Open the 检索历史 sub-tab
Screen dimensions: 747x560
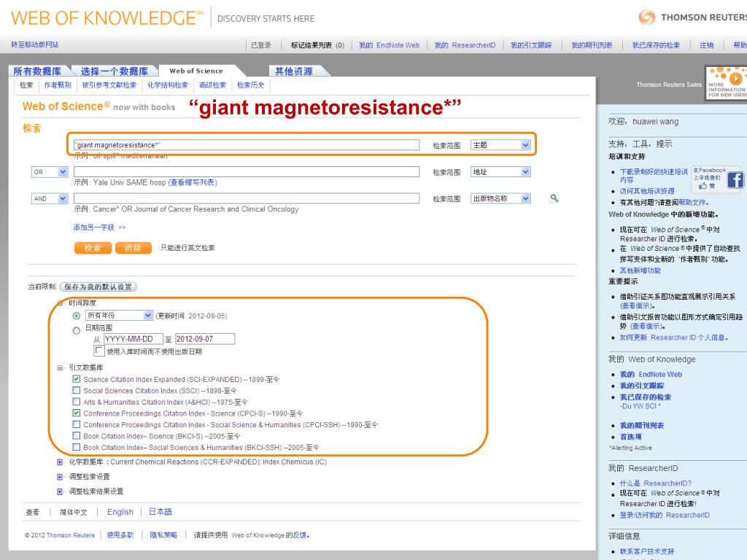[251, 85]
